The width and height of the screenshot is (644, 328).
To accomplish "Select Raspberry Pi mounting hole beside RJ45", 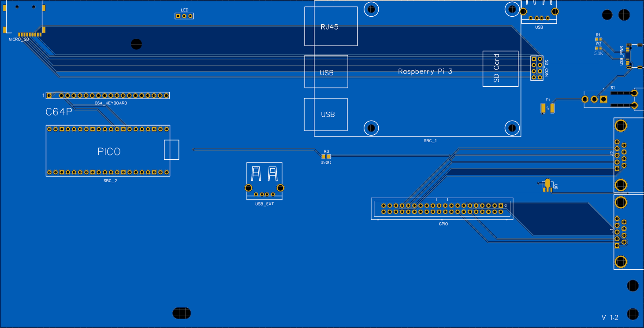I will tap(371, 8).
